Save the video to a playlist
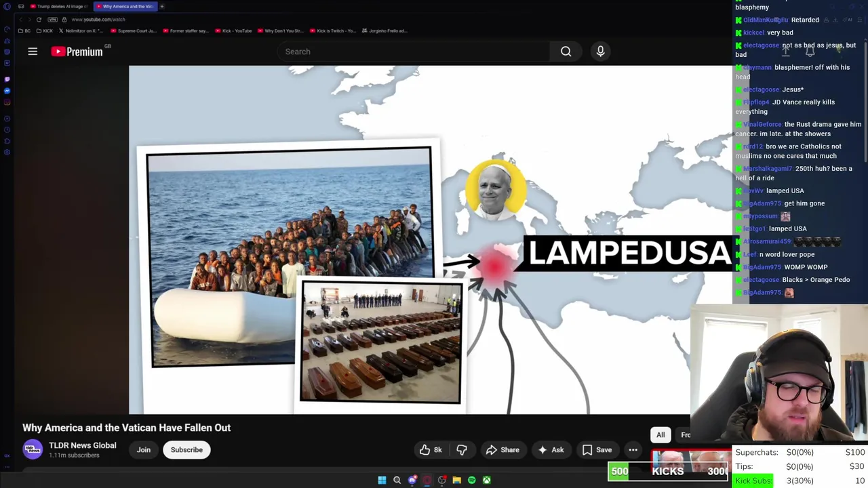868x488 pixels. click(597, 450)
